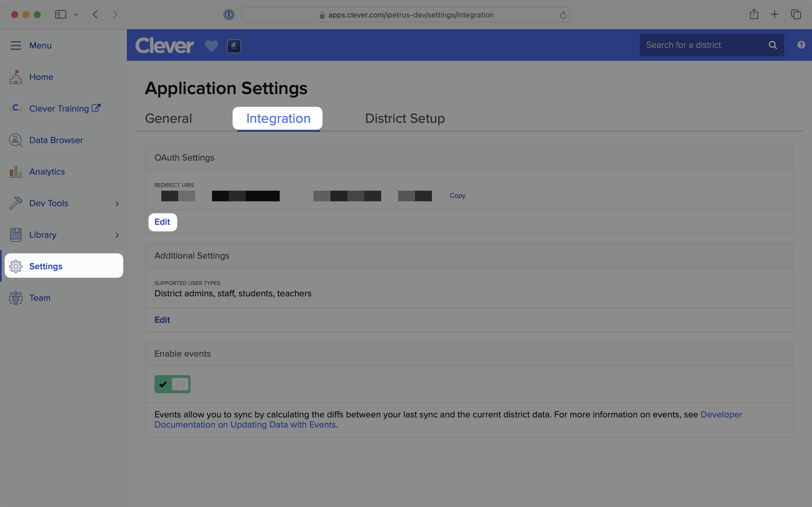
Task: Open the Home page from the sidebar
Action: tap(41, 77)
